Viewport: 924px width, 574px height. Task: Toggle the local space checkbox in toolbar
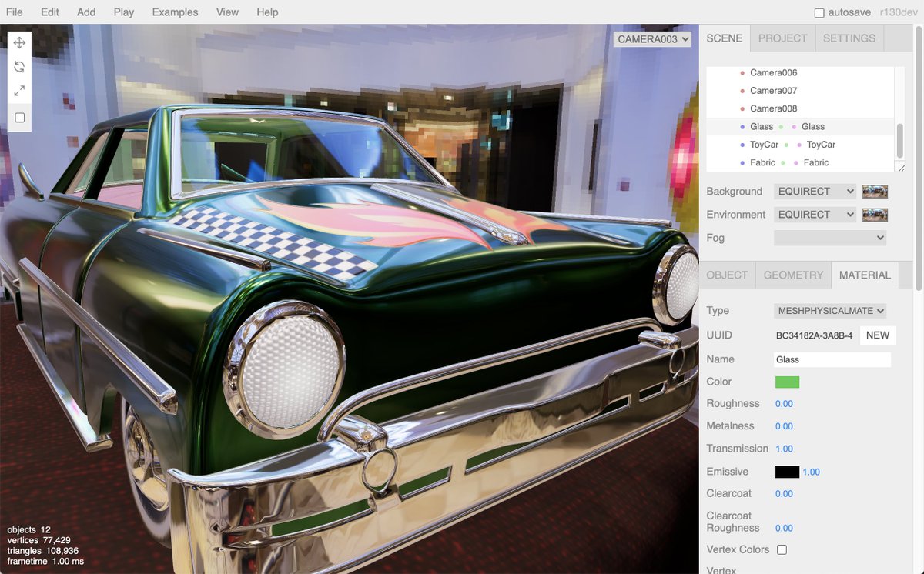[x=20, y=118]
